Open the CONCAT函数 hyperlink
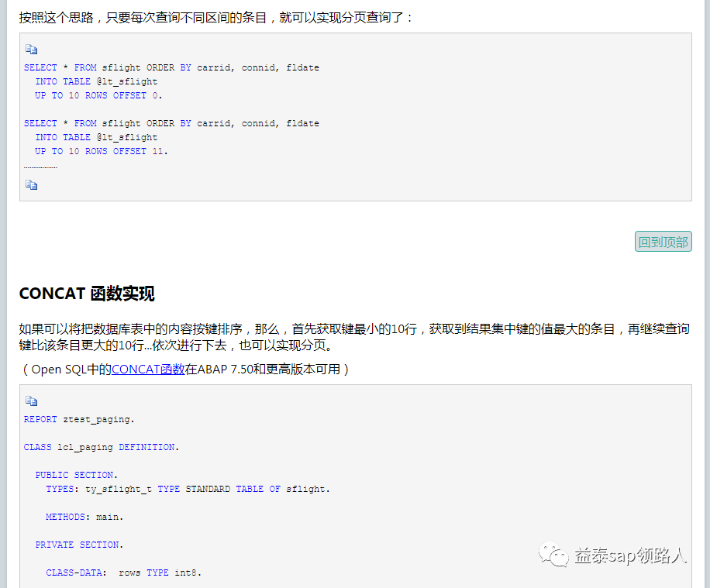This screenshot has width=710, height=588. pyautogui.click(x=148, y=369)
